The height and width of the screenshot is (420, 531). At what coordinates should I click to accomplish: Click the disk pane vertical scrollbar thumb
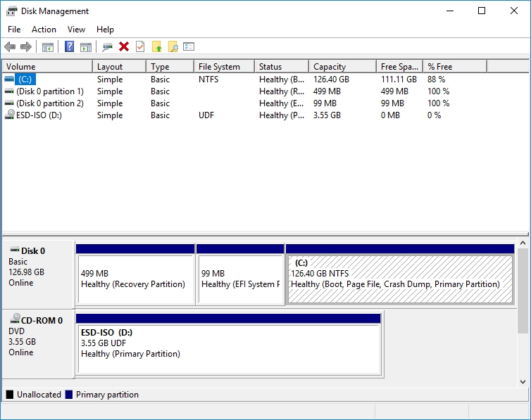tap(523, 290)
